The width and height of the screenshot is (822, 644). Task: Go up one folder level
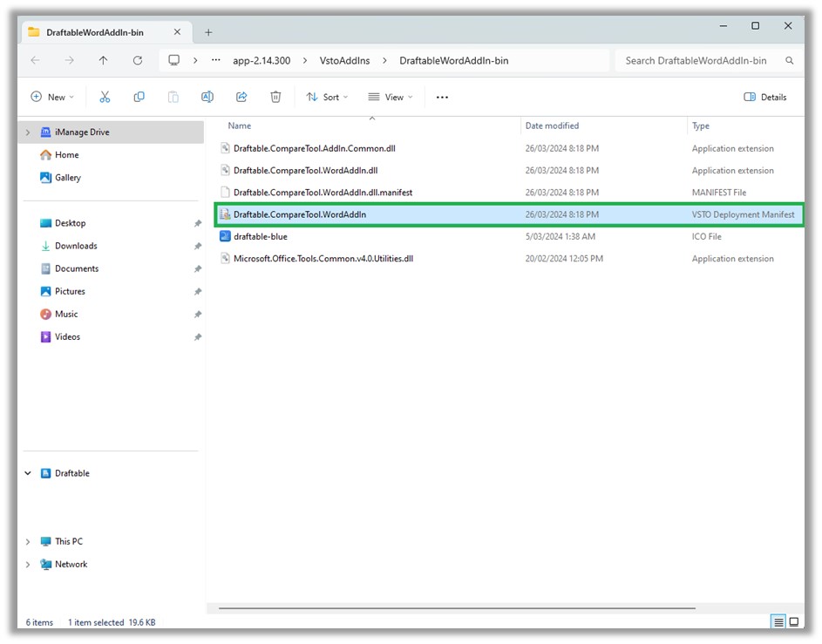[103, 60]
